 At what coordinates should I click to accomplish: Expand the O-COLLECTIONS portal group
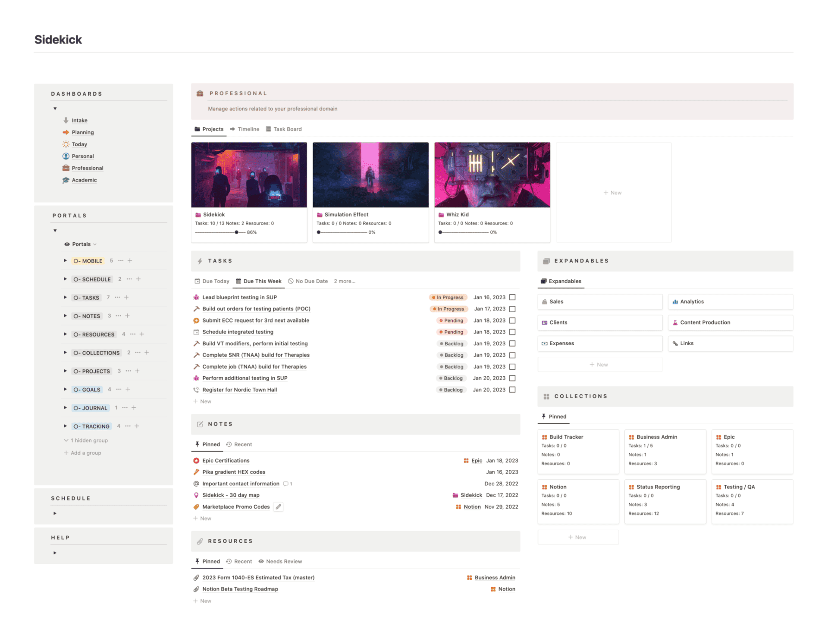(x=65, y=353)
